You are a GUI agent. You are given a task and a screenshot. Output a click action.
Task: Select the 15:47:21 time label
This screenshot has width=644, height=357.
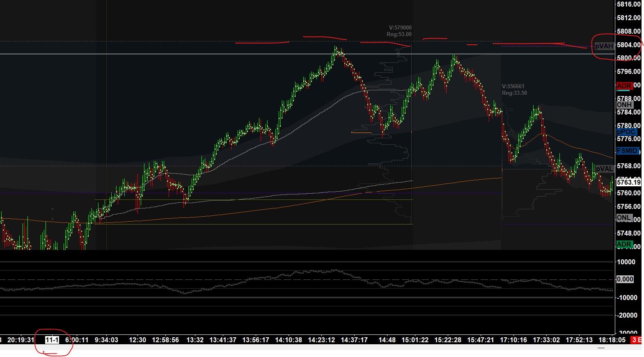click(481, 340)
